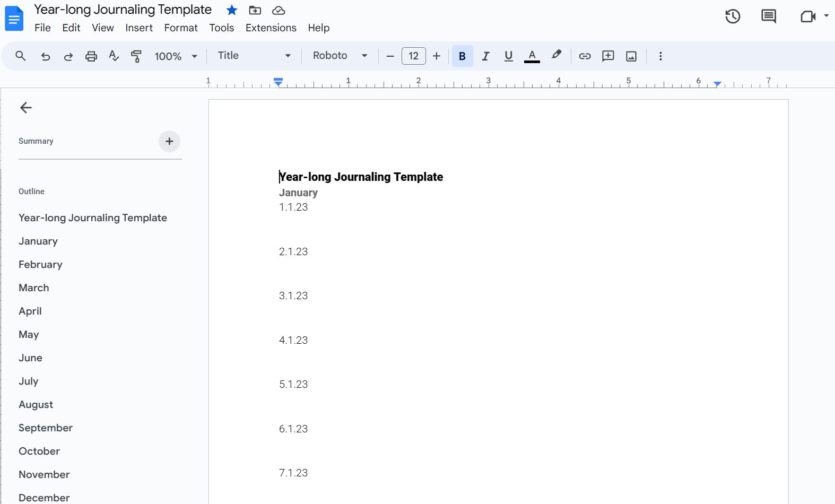This screenshot has width=835, height=504.
Task: Insert an image from the toolbar
Action: click(x=631, y=56)
